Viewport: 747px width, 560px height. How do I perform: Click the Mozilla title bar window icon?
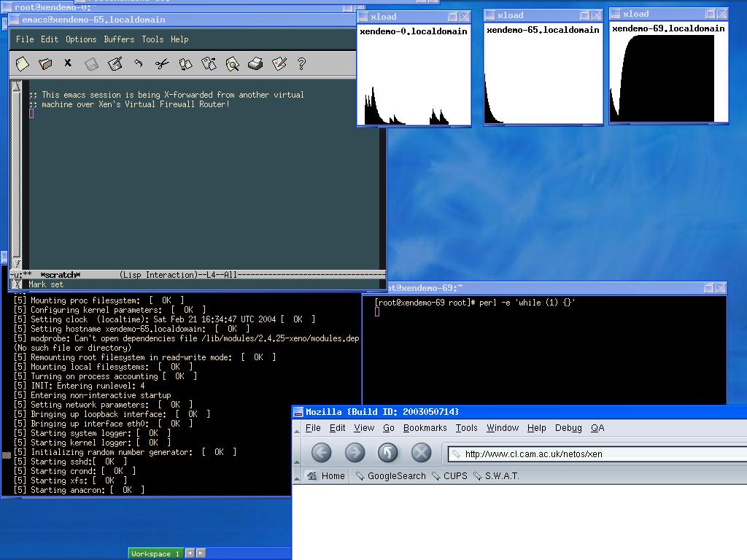(298, 412)
